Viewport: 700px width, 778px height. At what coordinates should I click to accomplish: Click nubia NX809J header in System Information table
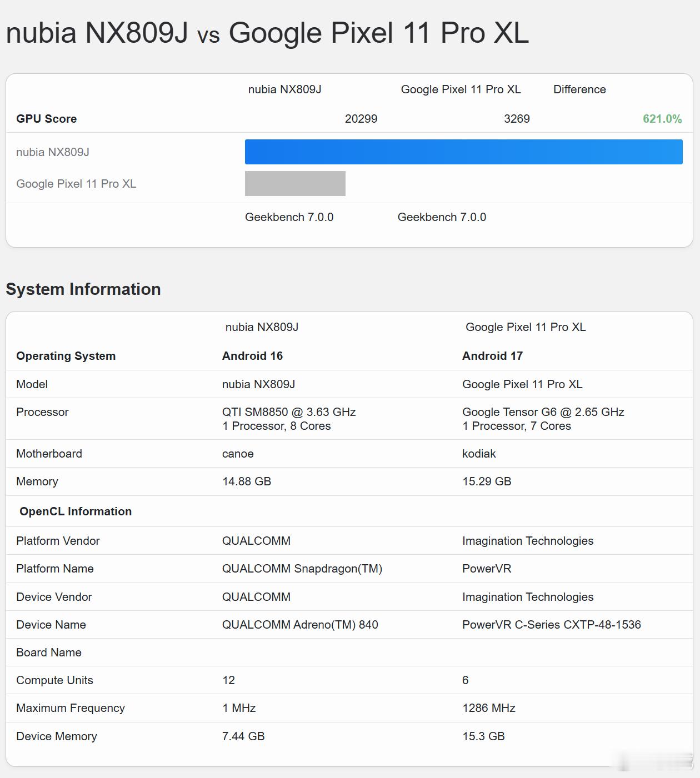(x=262, y=327)
